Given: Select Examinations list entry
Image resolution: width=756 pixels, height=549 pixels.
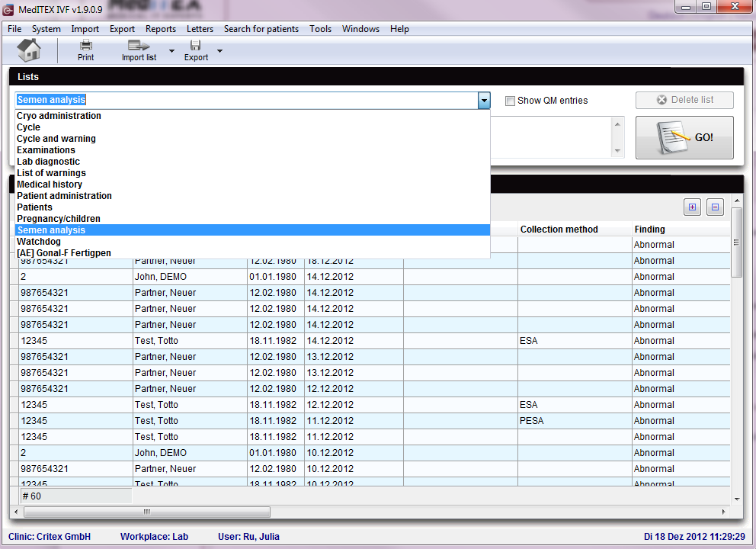Looking at the screenshot, I should (253, 150).
